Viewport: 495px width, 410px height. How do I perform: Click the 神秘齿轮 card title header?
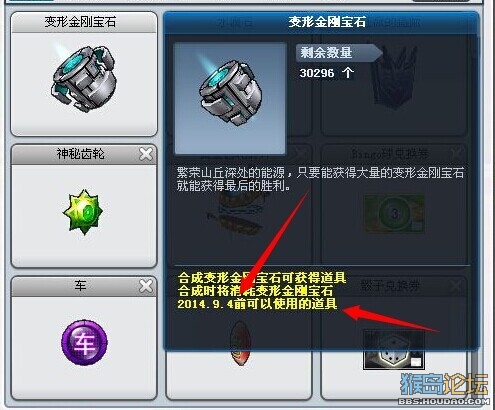pos(84,154)
